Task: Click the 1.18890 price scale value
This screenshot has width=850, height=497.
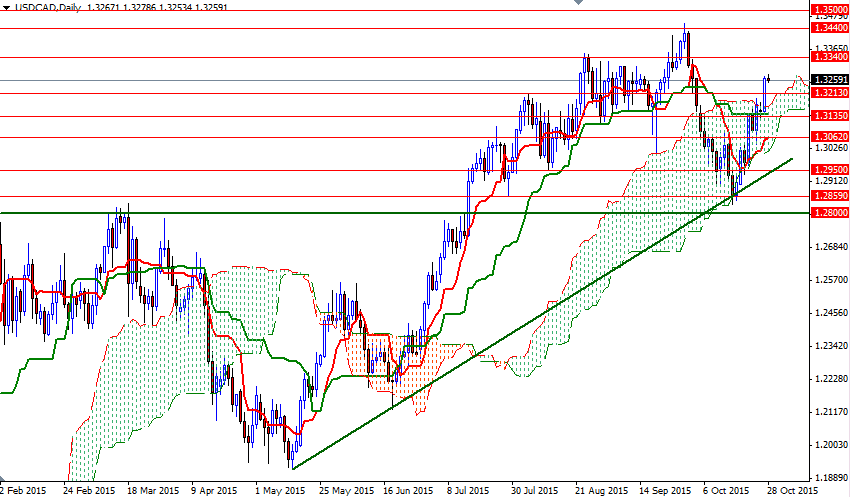Action: point(830,478)
